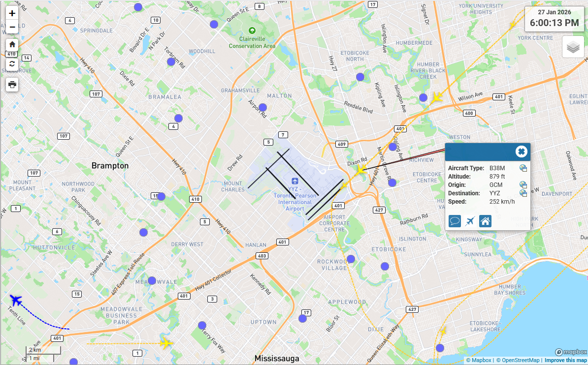The width and height of the screenshot is (588, 365).
Task: Open info link beside Origin GCM
Action: [x=523, y=185]
